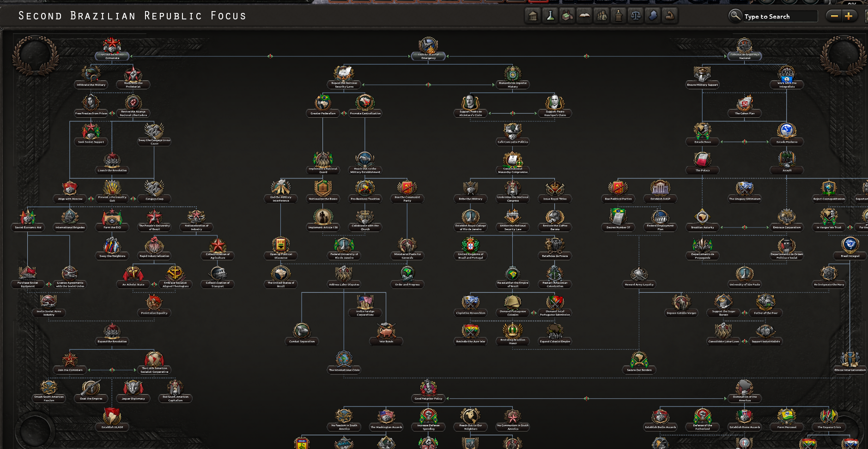Select the Decree Number 37 focus
Image resolution: width=868 pixels, height=449 pixels.
[x=618, y=220]
